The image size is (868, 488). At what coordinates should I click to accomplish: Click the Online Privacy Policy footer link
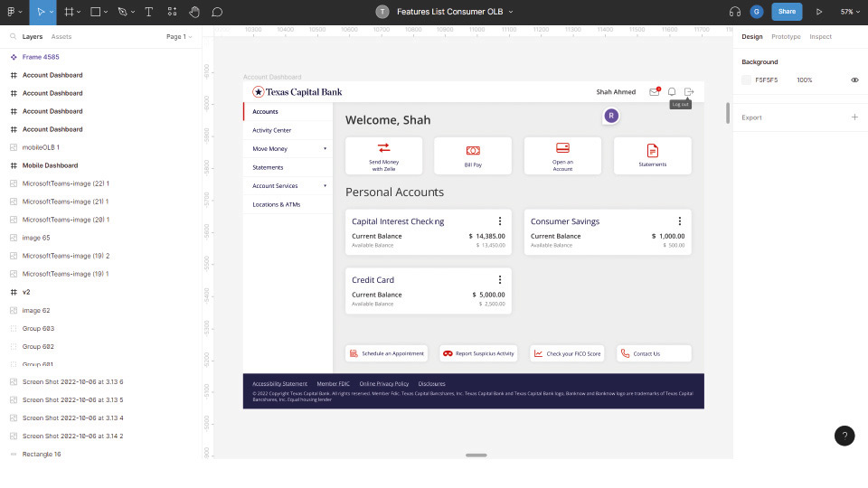(x=383, y=383)
